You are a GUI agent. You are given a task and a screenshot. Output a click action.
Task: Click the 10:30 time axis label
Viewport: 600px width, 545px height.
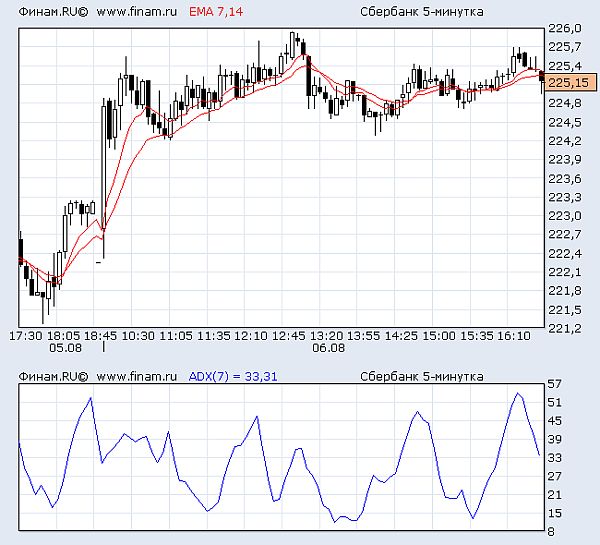138,336
